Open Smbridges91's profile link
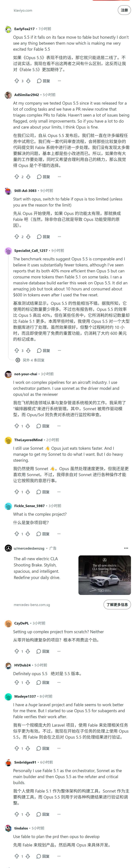The image size is (133, 868). 25,762
